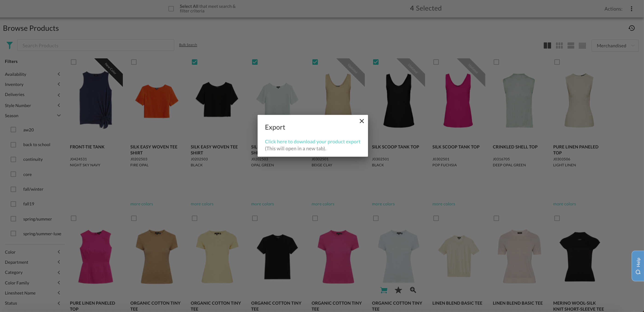644x312 pixels.
Task: Open the Actions three-dot menu
Action: [x=632, y=9]
